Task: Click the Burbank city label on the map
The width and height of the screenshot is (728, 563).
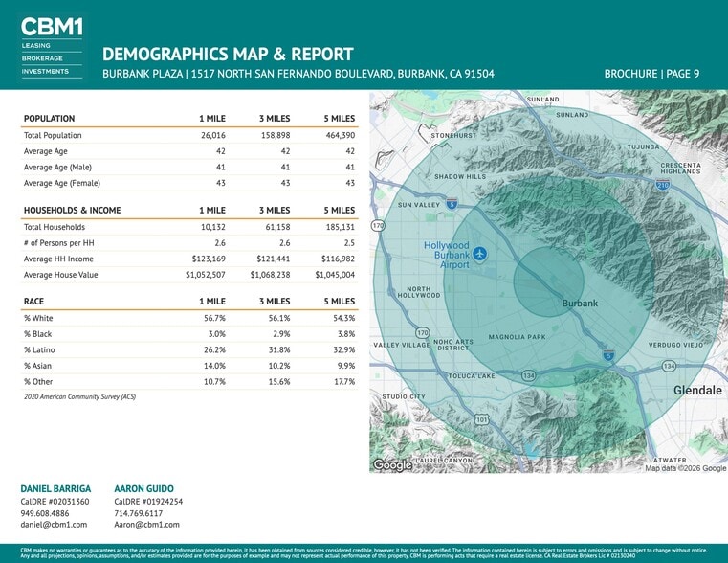Action: 580,304
